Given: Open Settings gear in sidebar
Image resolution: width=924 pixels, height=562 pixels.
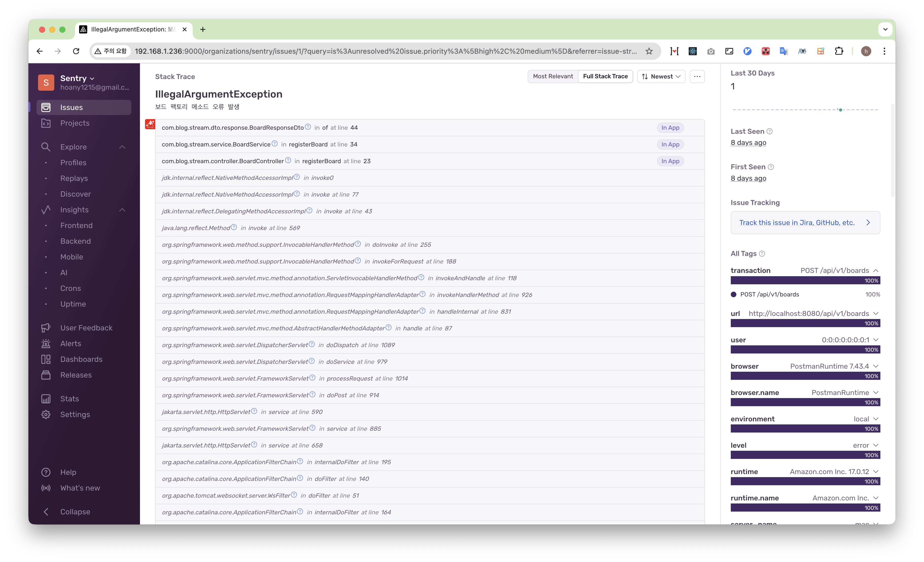Looking at the screenshot, I should 46,414.
